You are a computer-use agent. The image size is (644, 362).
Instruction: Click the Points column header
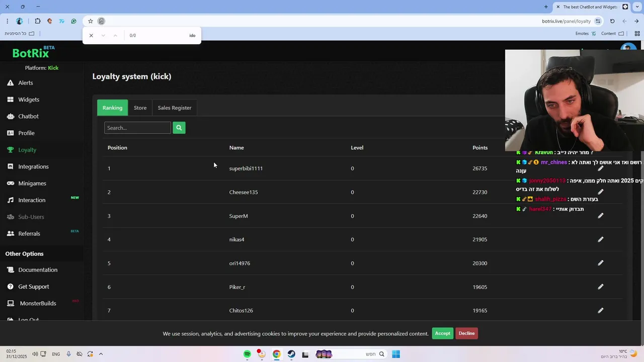480,147
